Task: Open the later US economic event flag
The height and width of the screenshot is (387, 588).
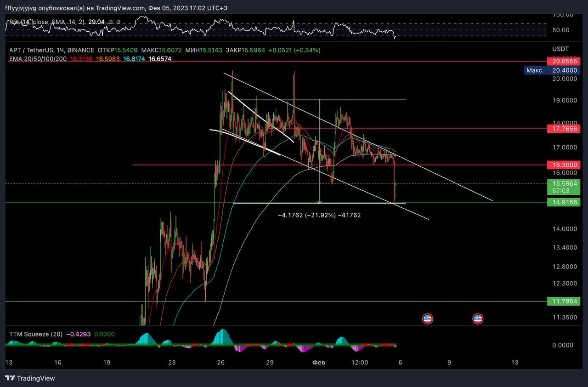Action: click(478, 319)
